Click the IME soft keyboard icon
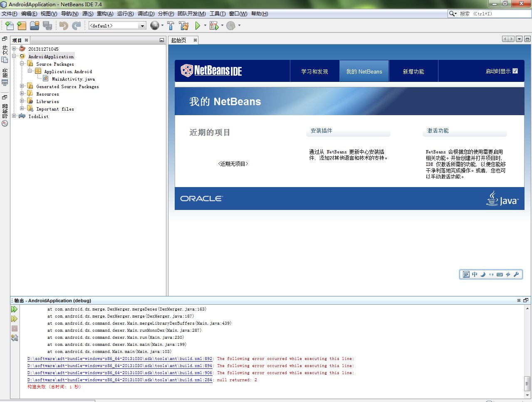 [x=500, y=274]
